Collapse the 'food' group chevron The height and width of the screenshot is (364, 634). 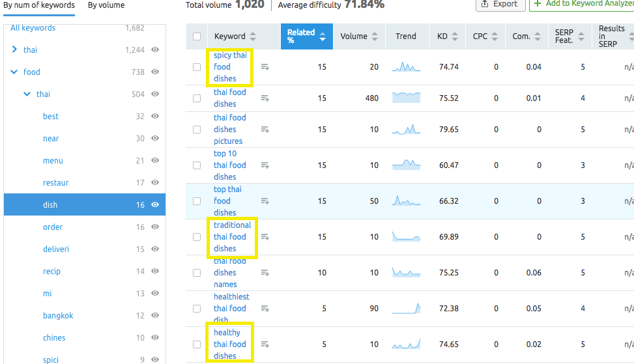click(14, 72)
